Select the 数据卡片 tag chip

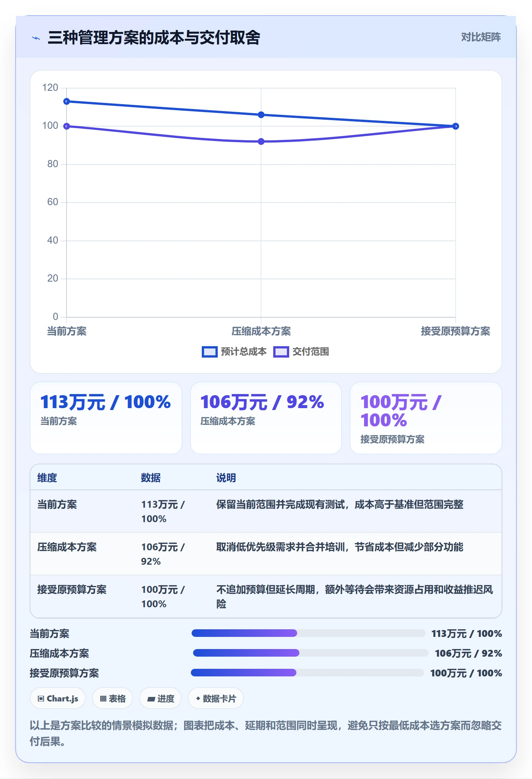click(216, 698)
